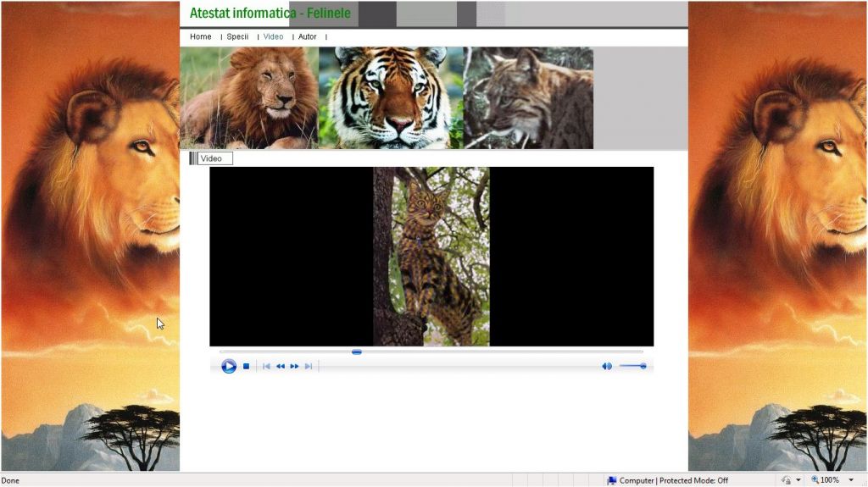Fast forward the video
The image size is (868, 487).
pos(294,366)
